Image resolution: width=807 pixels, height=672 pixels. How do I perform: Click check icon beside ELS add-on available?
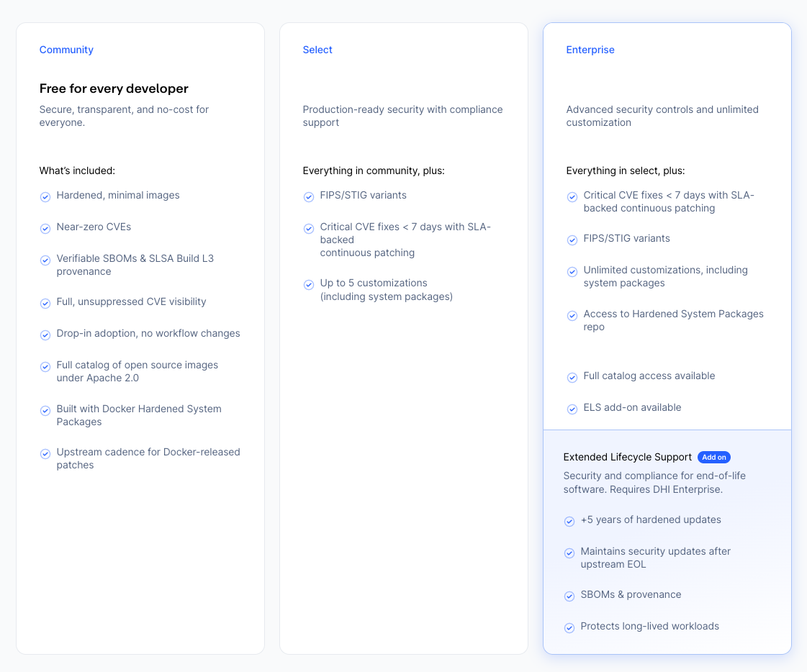[572, 409]
